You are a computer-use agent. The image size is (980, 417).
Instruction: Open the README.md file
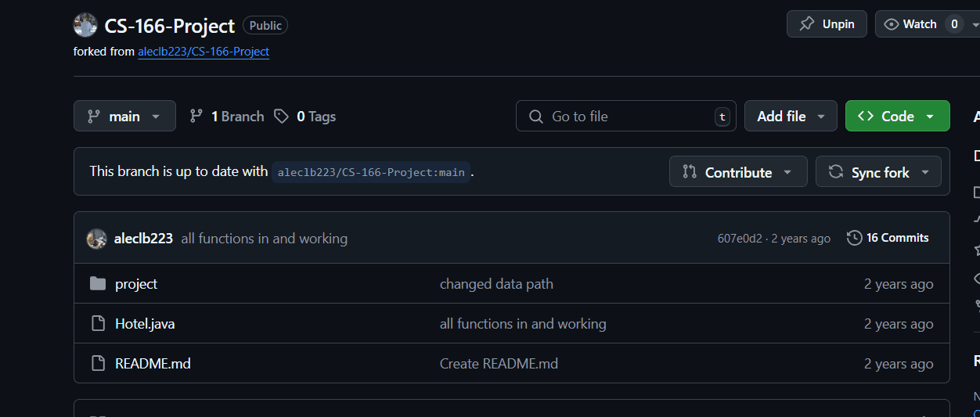coord(153,364)
